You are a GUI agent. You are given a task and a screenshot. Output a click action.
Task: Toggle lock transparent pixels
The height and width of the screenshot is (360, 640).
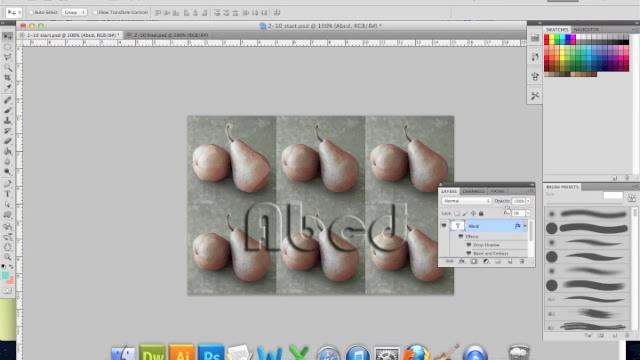point(457,213)
